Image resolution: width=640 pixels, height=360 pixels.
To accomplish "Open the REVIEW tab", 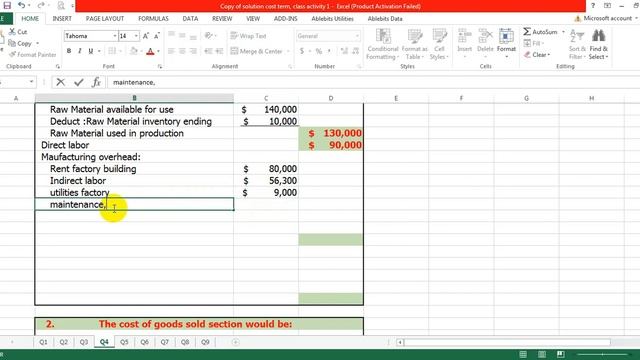I will pos(222,19).
